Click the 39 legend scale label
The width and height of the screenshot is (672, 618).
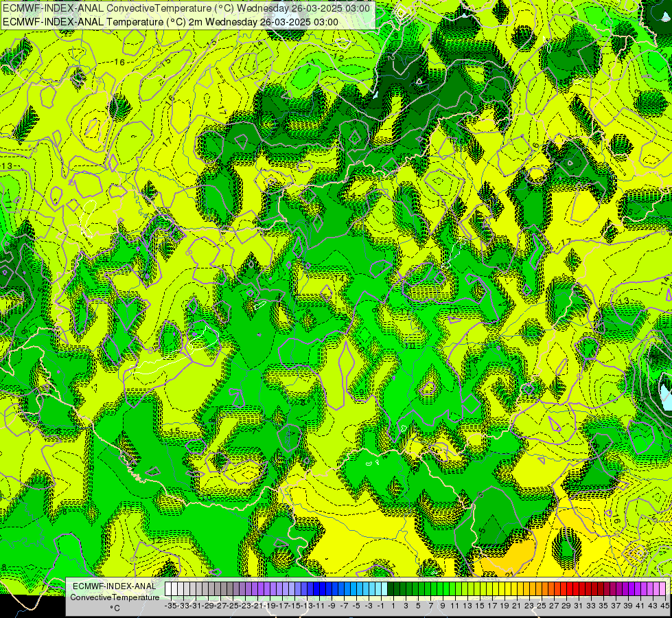[628, 606]
